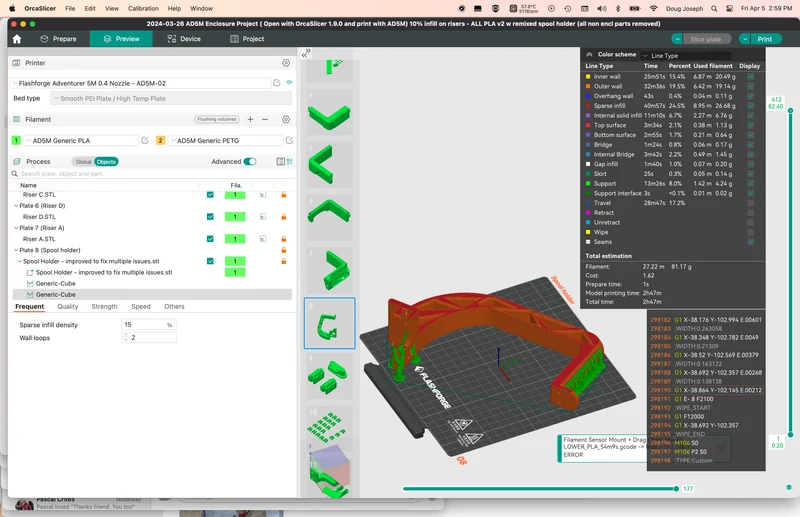Image resolution: width=800 pixels, height=517 pixels.
Task: Click the home icon in top bar
Action: click(17, 39)
